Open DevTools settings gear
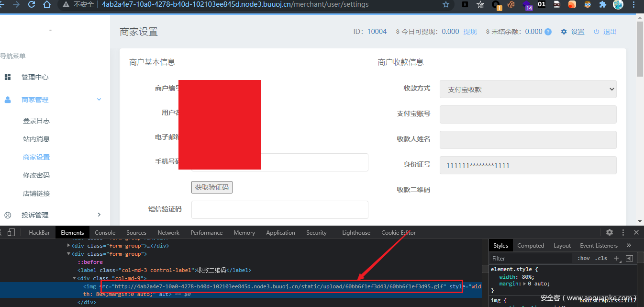 pos(610,232)
